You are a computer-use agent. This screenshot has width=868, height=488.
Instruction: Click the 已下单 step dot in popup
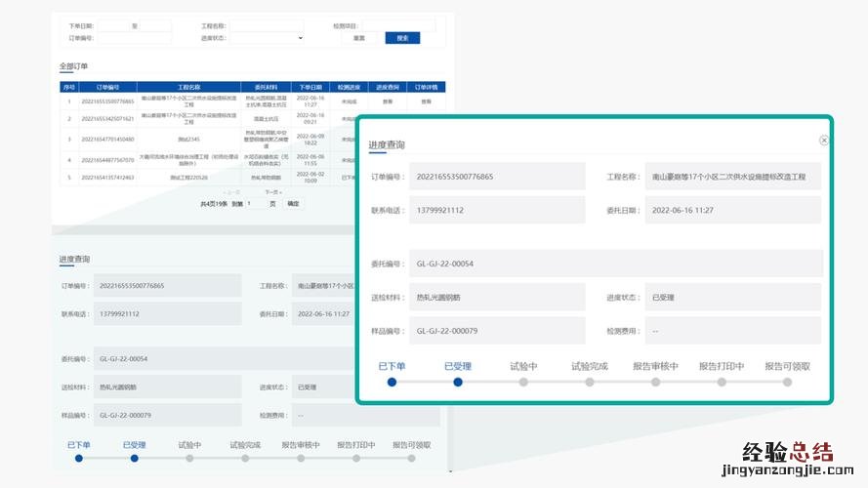[392, 382]
